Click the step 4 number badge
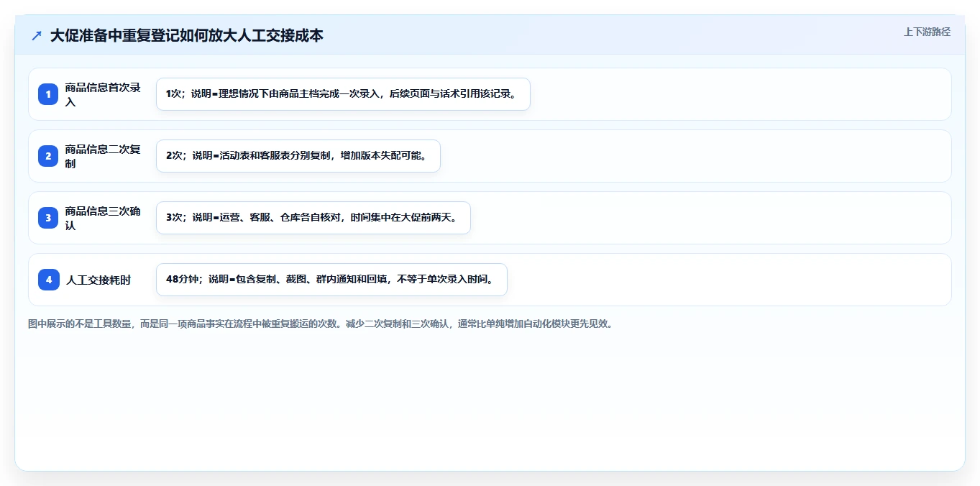980x486 pixels. tap(49, 280)
